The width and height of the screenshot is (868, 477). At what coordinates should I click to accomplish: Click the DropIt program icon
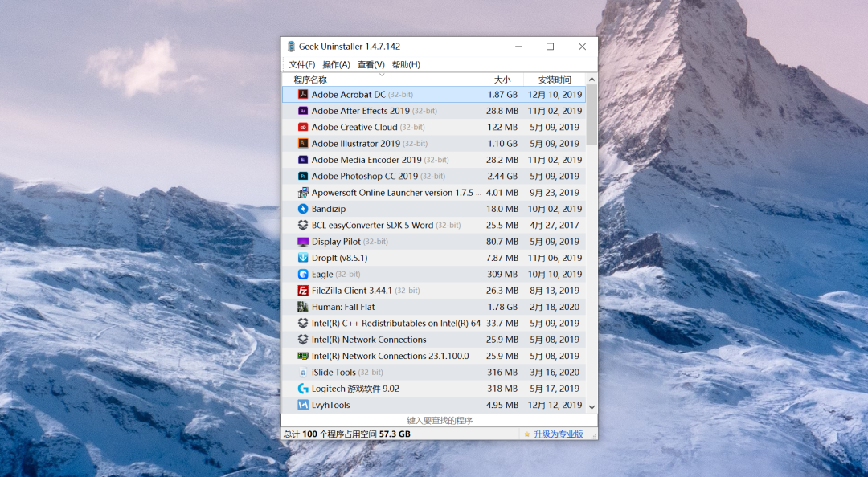coord(303,258)
